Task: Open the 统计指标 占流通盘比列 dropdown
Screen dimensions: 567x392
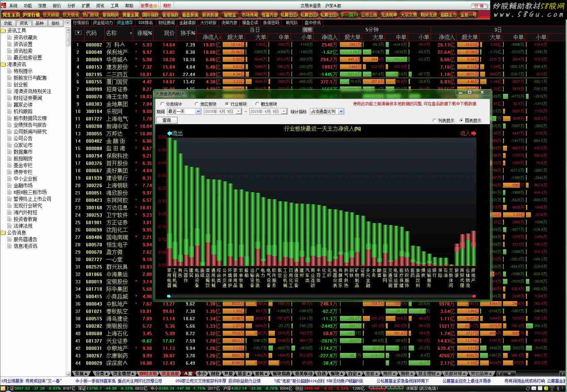Action: (x=341, y=111)
